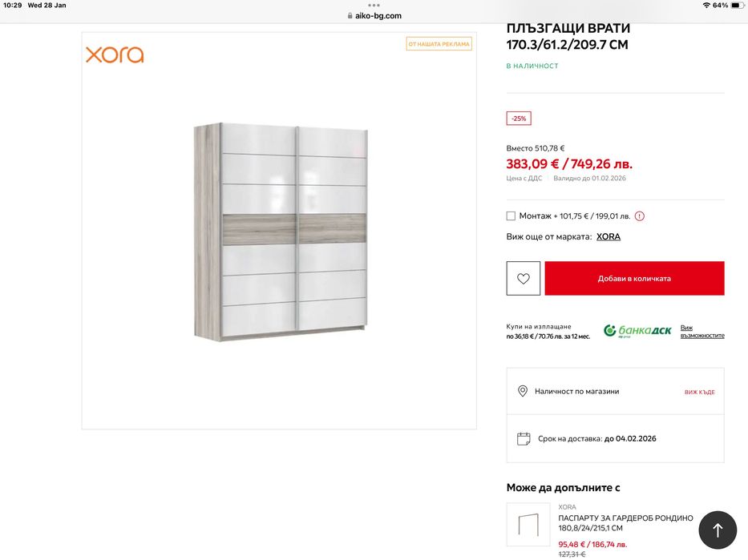The image size is (748, 560).
Task: Add product to wishlist with heart icon
Action: (x=523, y=278)
